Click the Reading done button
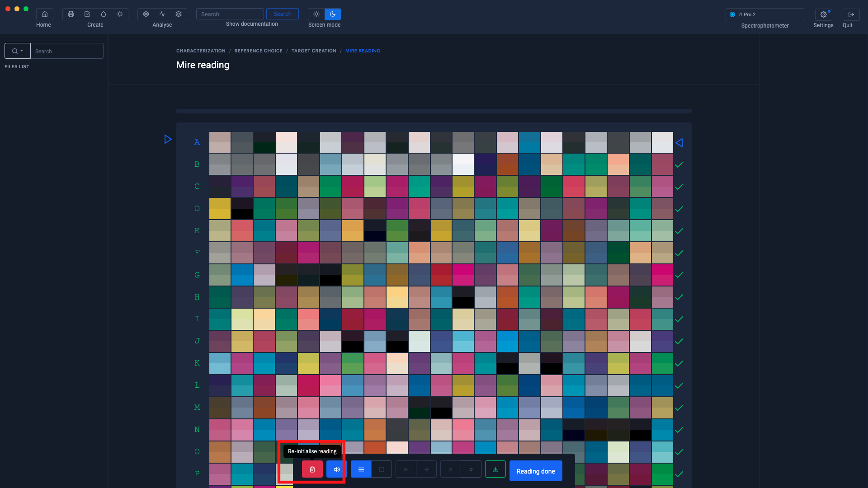The width and height of the screenshot is (868, 488). (536, 471)
